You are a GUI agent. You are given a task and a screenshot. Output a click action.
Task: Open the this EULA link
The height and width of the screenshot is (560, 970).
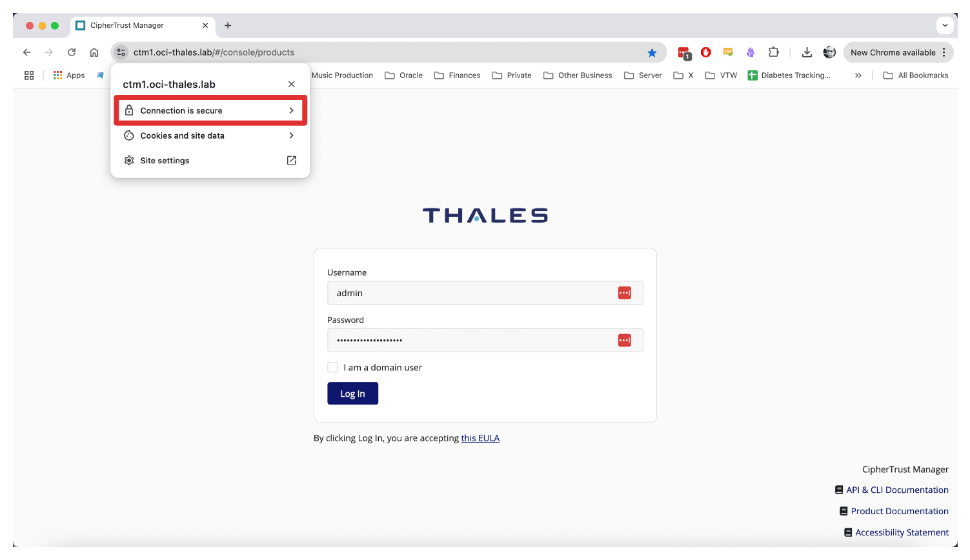pos(480,438)
